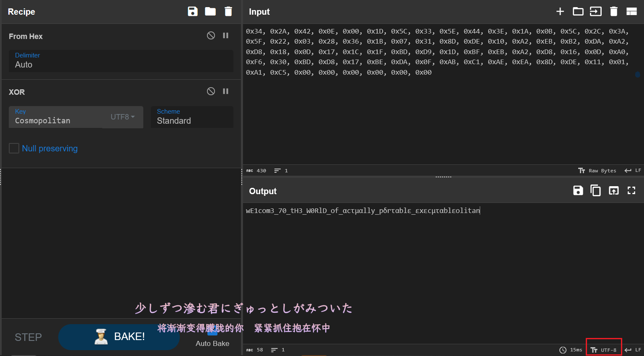Click the input length 430 counter
Viewport: 644px width, 356px height.
coord(256,171)
